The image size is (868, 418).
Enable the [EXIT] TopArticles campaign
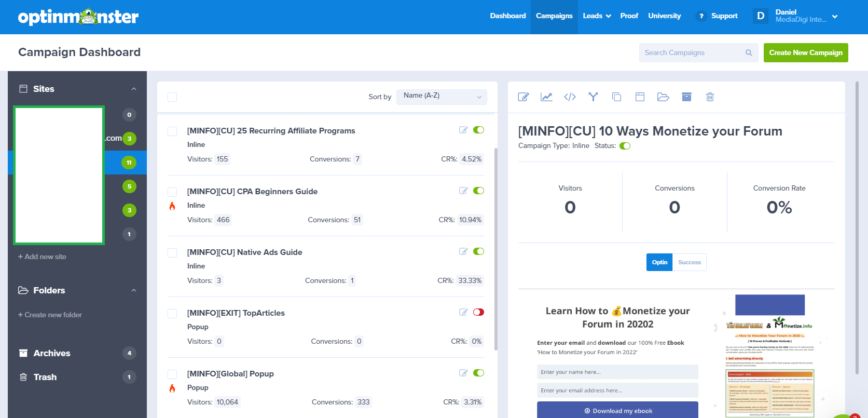478,312
